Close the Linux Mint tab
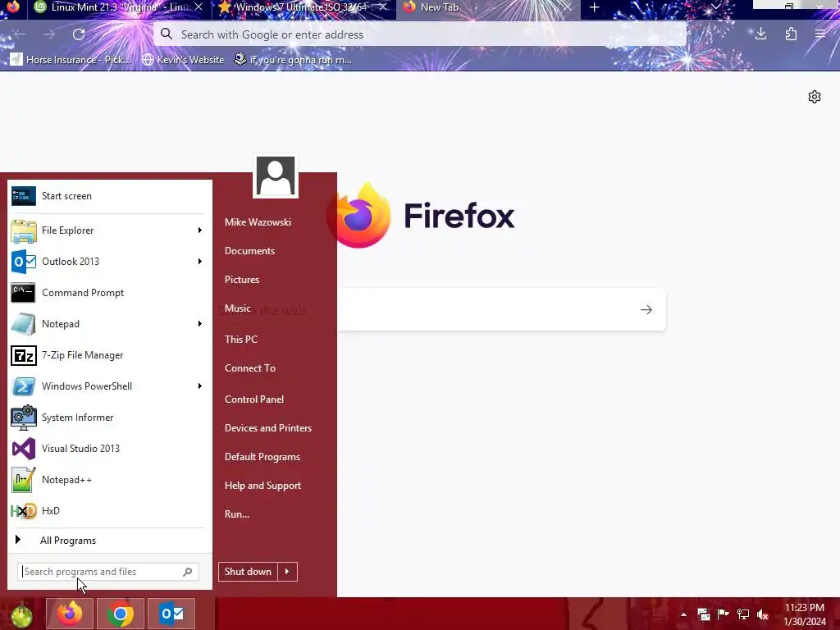This screenshot has height=630, width=840. point(199,7)
